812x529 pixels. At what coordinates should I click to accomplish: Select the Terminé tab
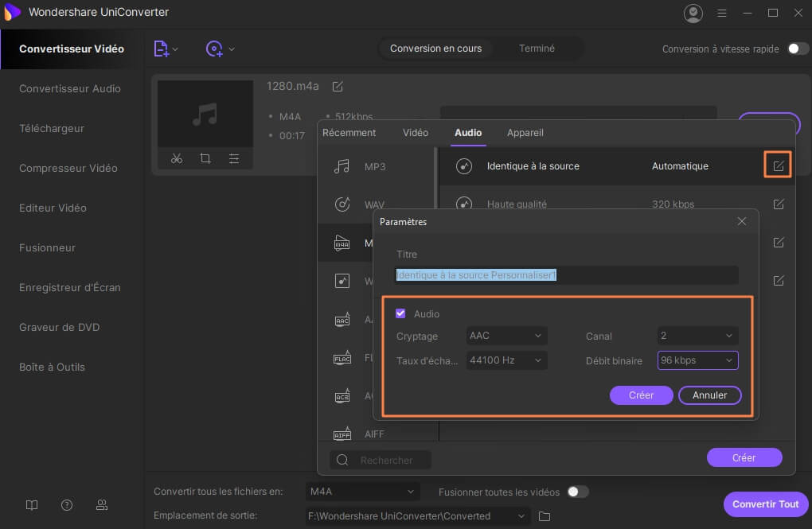point(537,49)
